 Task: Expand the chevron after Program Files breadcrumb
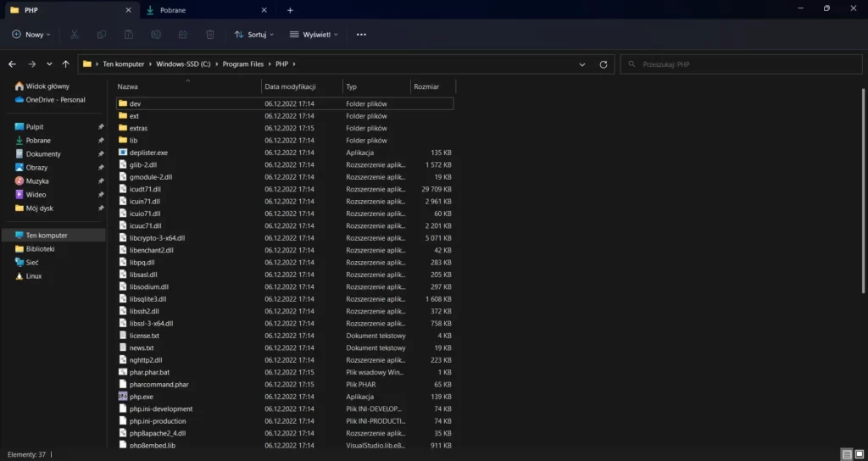[x=270, y=64]
